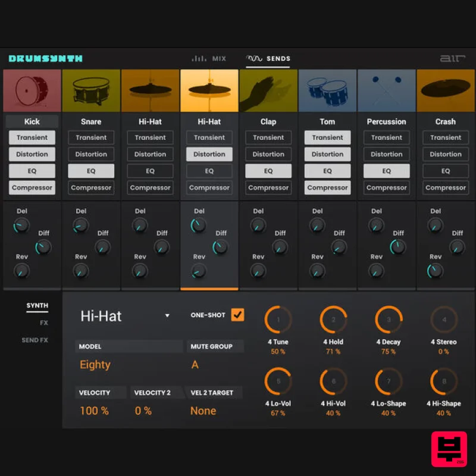This screenshot has width=476, height=476.
Task: Click the Snare Del send knob
Action: (x=81, y=226)
